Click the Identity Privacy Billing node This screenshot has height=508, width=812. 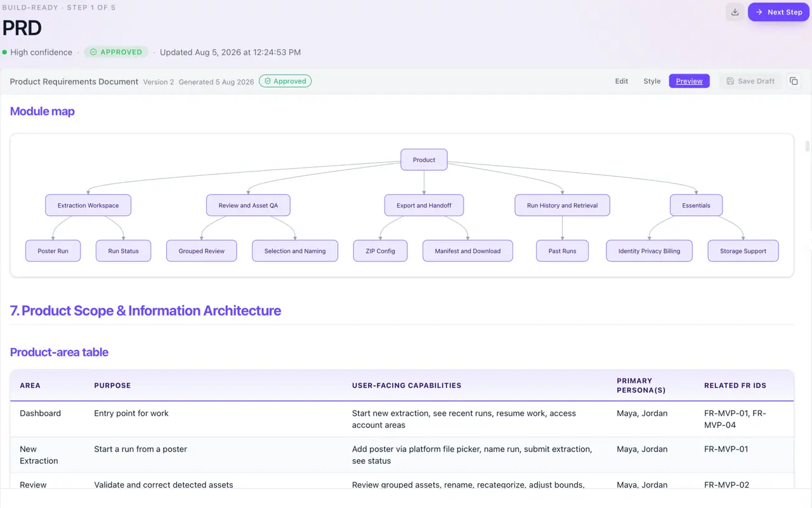pos(649,251)
